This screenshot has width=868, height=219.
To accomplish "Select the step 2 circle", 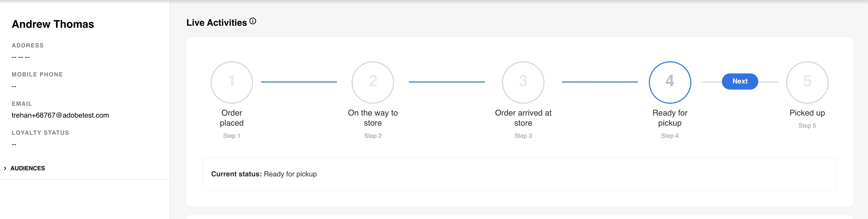I will (x=373, y=82).
